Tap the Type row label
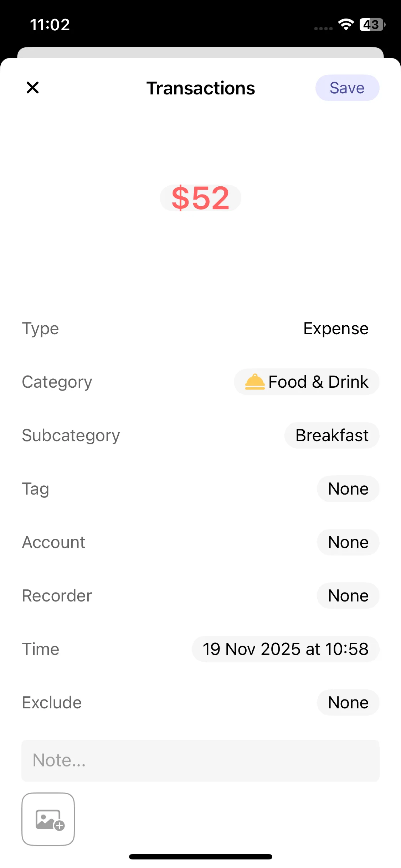This screenshot has width=401, height=868. point(40,329)
